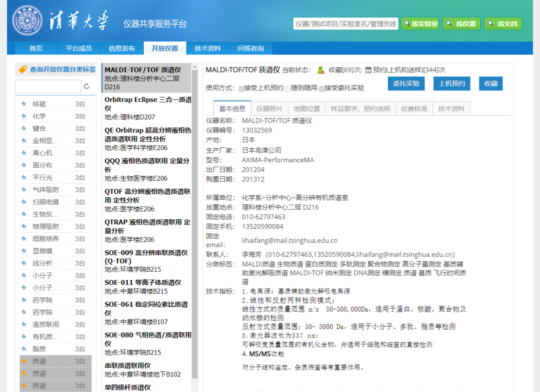Click the pin icon beside 核磁 category
The width and height of the screenshot is (540, 392).
[x=23, y=104]
